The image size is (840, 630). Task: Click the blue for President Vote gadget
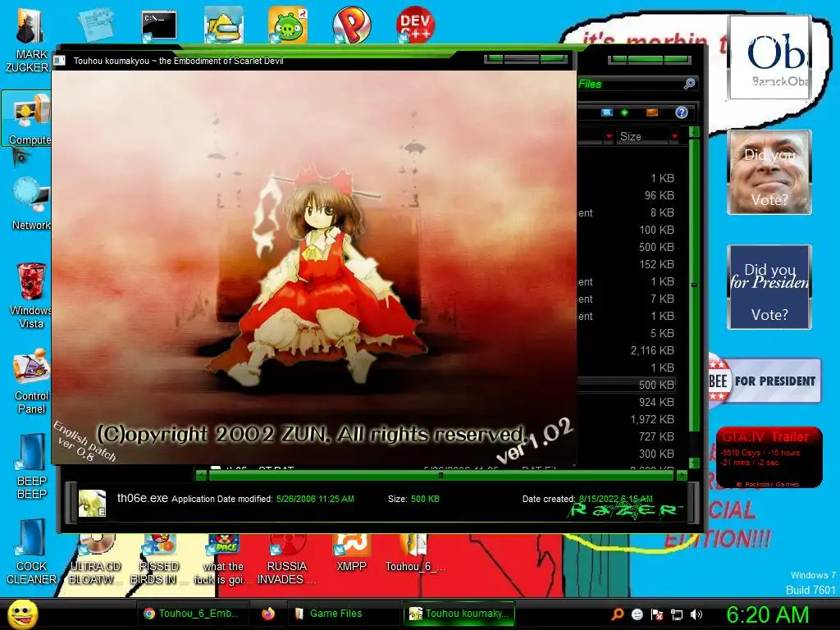click(x=769, y=287)
